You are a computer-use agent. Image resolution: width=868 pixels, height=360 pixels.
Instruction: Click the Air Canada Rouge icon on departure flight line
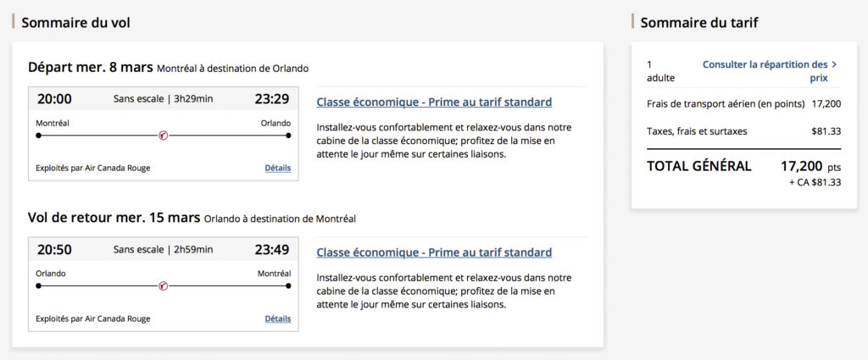(x=164, y=136)
